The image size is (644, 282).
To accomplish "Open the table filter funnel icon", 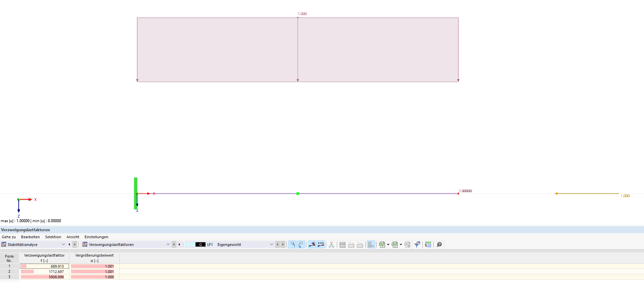I will coord(417,245).
